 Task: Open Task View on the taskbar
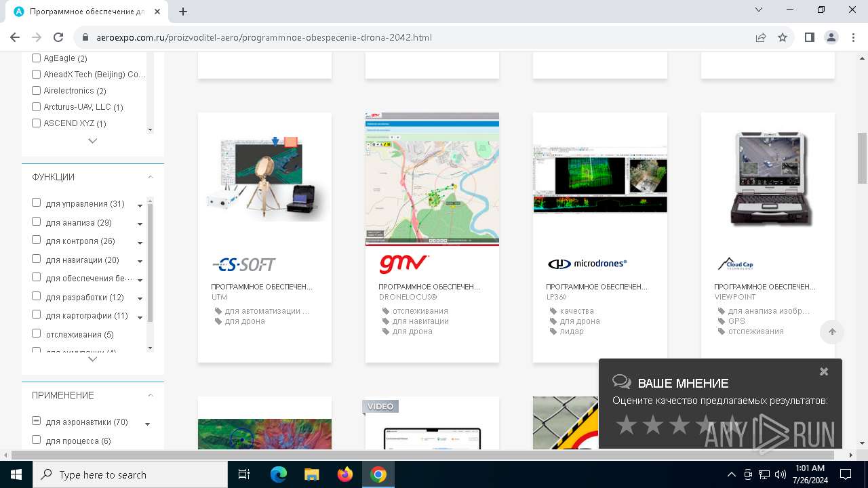coord(244,474)
